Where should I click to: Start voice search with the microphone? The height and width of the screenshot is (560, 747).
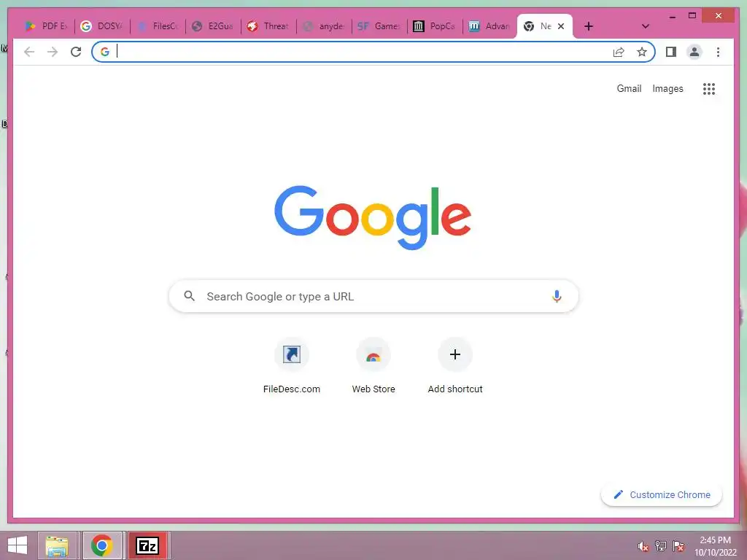tap(557, 296)
